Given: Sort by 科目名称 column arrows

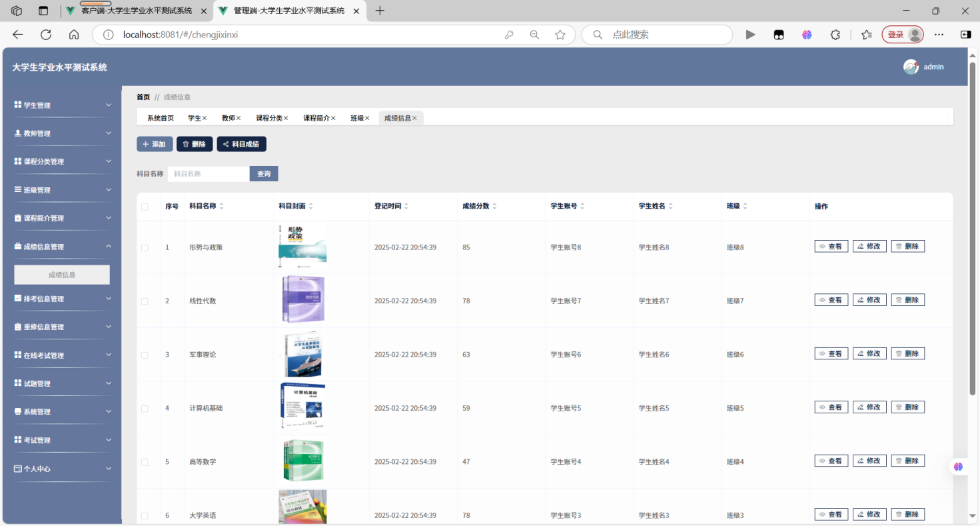Looking at the screenshot, I should [222, 207].
